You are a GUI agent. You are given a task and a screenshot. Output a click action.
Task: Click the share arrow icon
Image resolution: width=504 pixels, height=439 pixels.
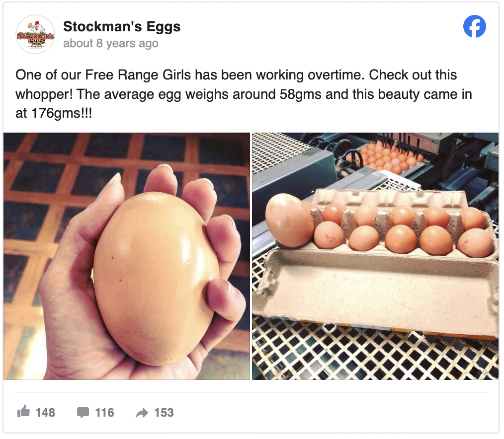[x=142, y=412]
